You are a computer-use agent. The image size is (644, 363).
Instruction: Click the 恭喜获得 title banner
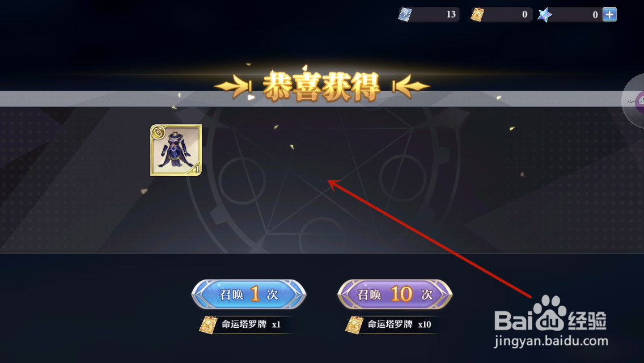(321, 86)
